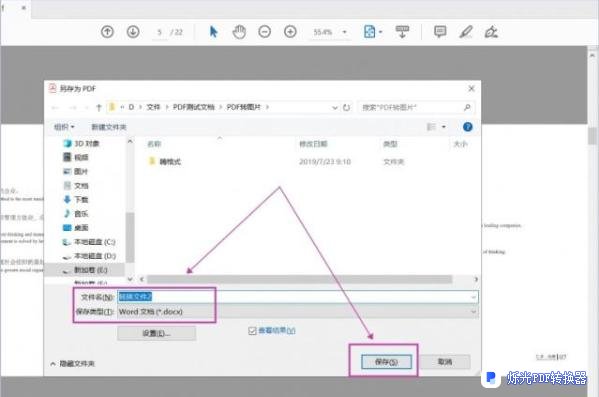Open the 组织 menu

64,127
